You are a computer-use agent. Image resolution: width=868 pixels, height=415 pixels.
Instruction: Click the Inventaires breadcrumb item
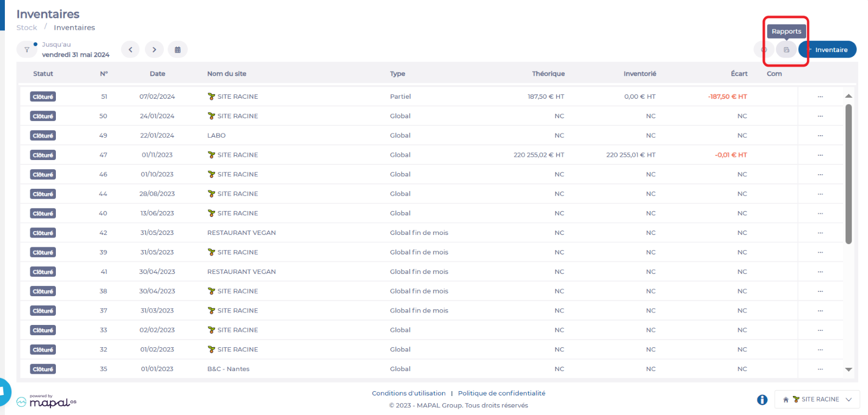pos(74,28)
